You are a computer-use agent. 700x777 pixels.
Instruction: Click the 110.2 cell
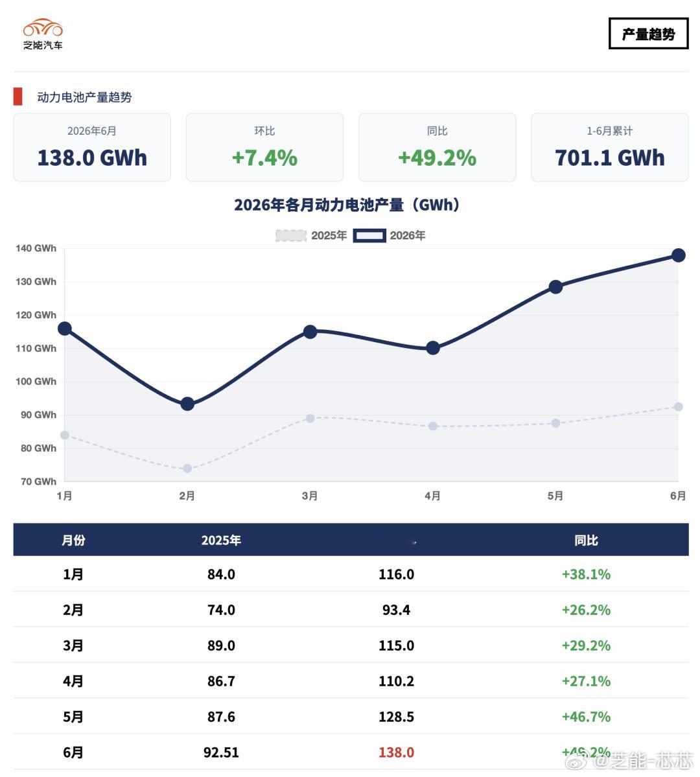[397, 681]
